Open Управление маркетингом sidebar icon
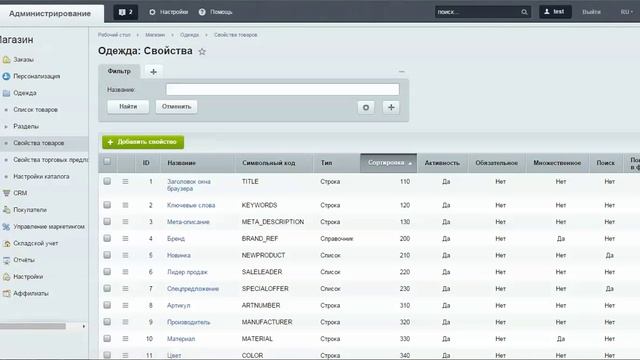Viewport: 640px width, 360px height. [x=6, y=227]
